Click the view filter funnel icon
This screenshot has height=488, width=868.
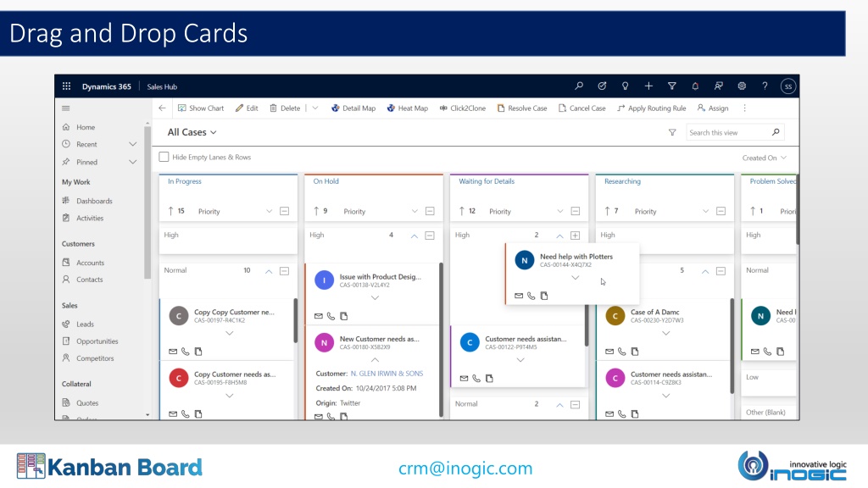click(672, 133)
